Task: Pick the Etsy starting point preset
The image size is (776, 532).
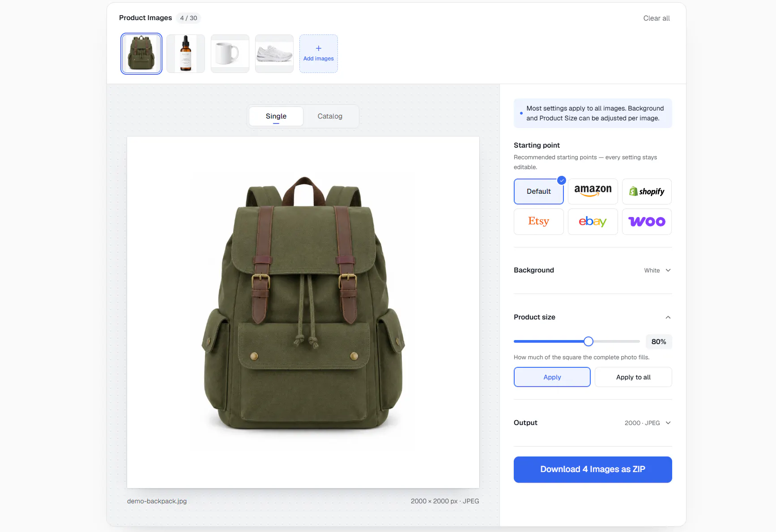Action: coord(538,221)
